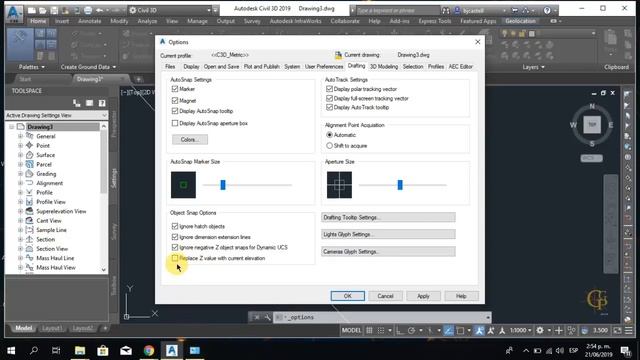Viewport: 640px width, 360px height.
Task: Switch to the Model layout tab
Action: pos(23,328)
